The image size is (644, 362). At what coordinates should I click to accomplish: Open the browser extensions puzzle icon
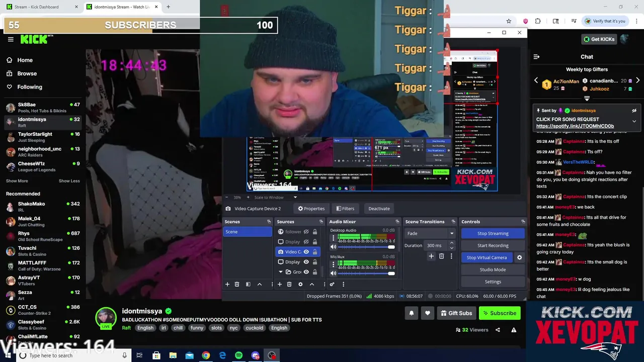point(538,21)
